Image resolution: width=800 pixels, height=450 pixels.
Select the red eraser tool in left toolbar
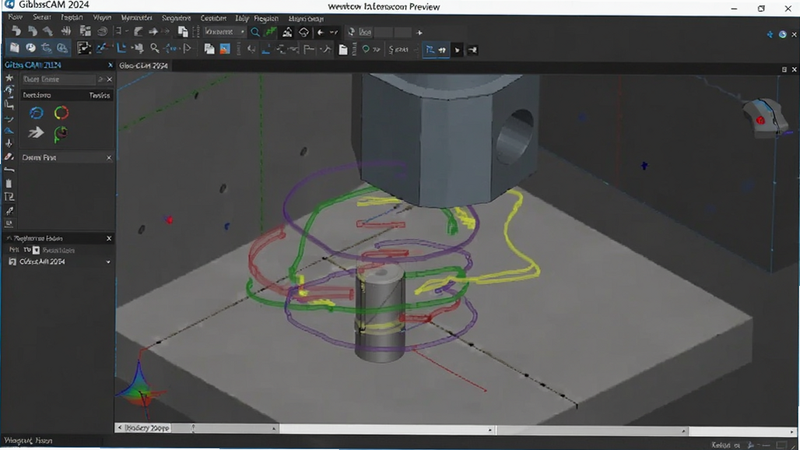[x=9, y=157]
